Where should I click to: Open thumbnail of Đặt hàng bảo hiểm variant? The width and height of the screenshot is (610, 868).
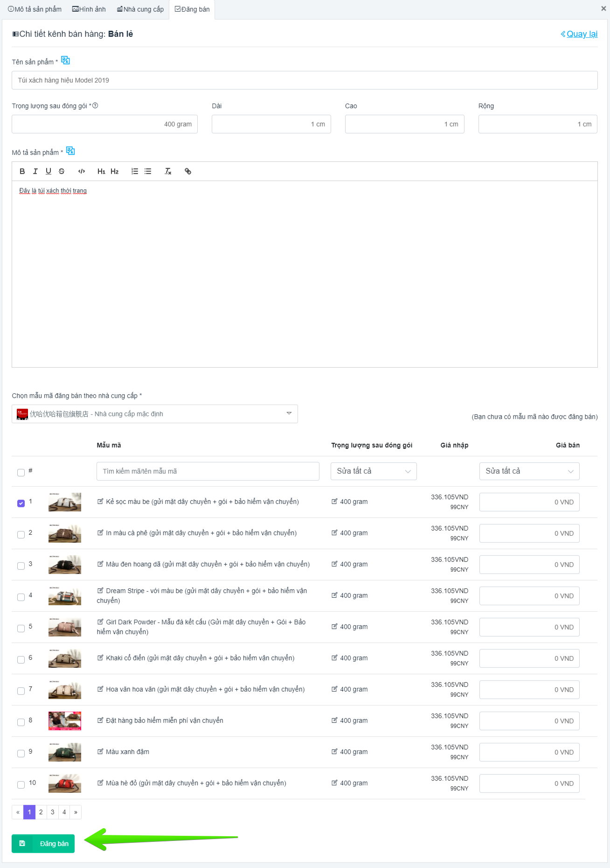pyautogui.click(x=65, y=721)
